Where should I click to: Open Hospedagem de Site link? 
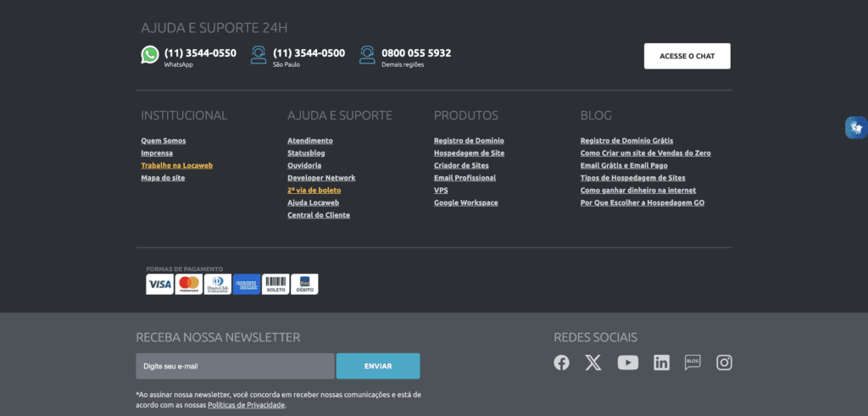pyautogui.click(x=469, y=153)
